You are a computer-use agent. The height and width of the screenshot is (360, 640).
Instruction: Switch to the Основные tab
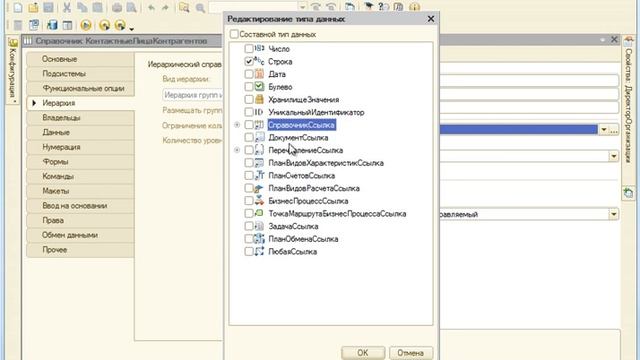pyautogui.click(x=80, y=59)
